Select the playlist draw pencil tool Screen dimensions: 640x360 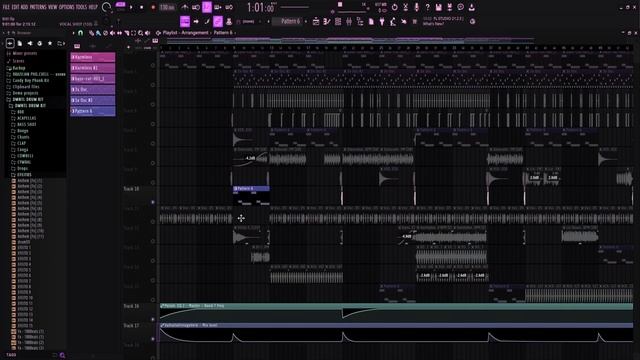click(91, 33)
